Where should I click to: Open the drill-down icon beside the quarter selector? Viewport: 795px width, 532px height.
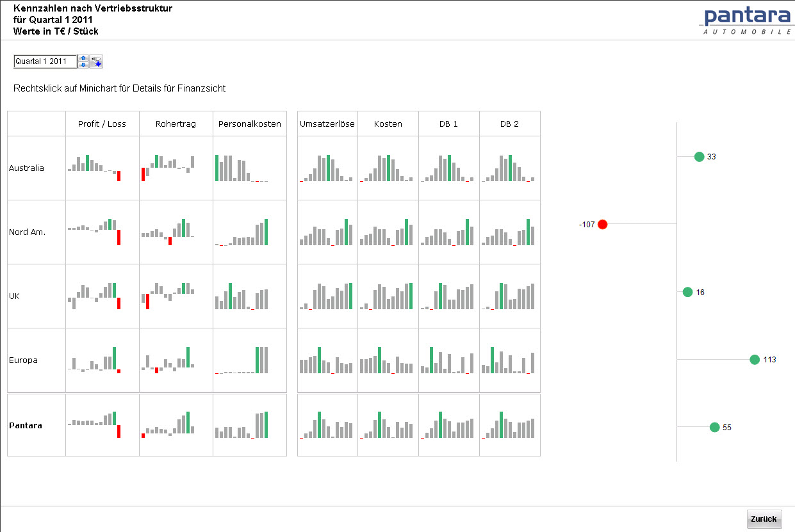pos(95,61)
